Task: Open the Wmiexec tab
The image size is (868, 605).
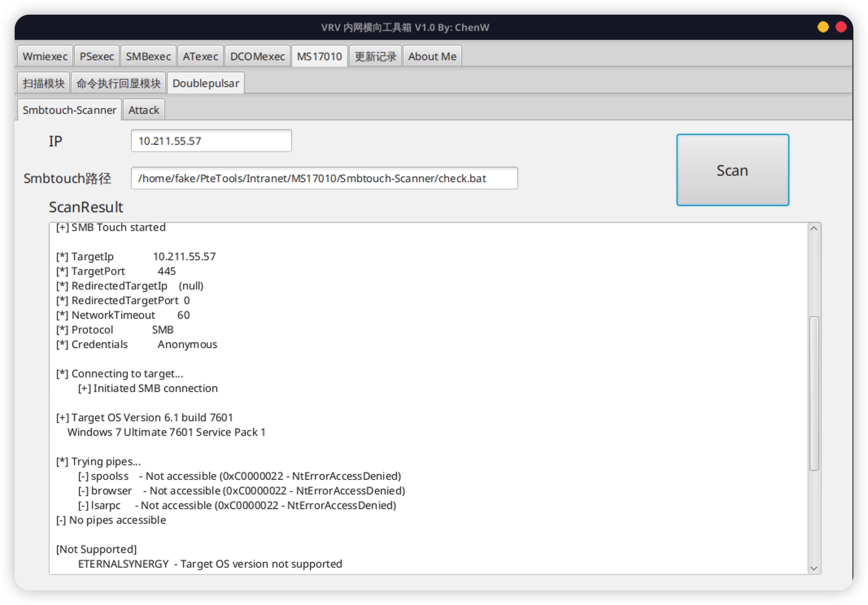Action: (x=45, y=57)
